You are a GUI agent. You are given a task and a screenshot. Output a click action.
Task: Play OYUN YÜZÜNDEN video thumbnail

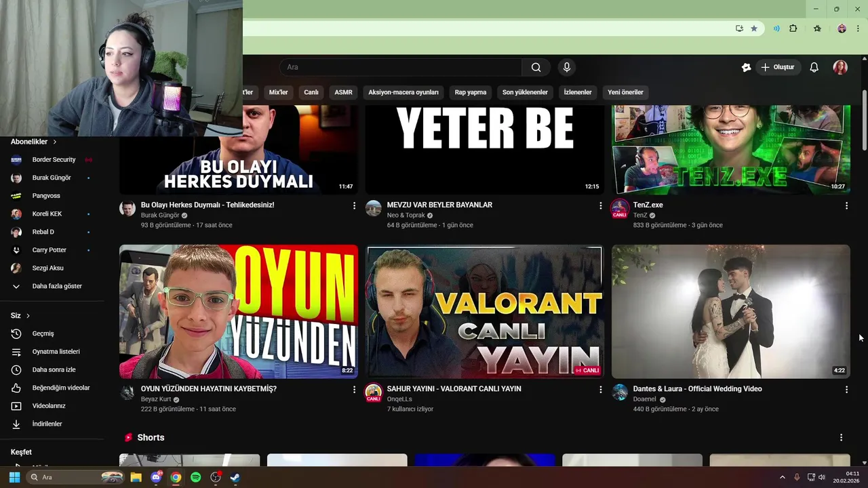point(239,312)
